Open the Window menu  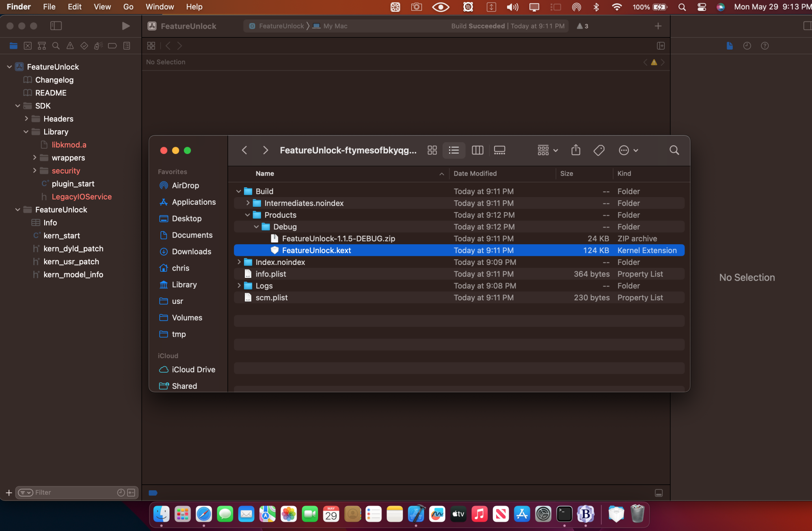(x=160, y=7)
